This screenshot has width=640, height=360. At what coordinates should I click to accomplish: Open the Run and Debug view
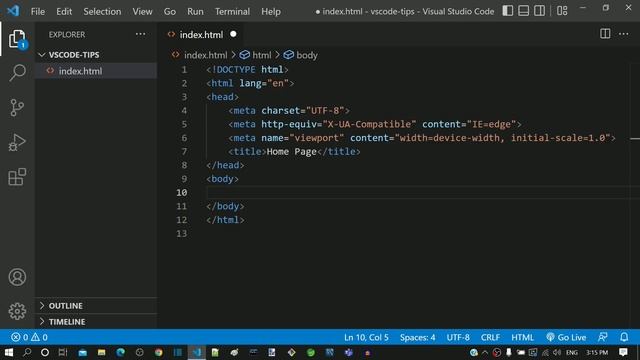click(17, 142)
